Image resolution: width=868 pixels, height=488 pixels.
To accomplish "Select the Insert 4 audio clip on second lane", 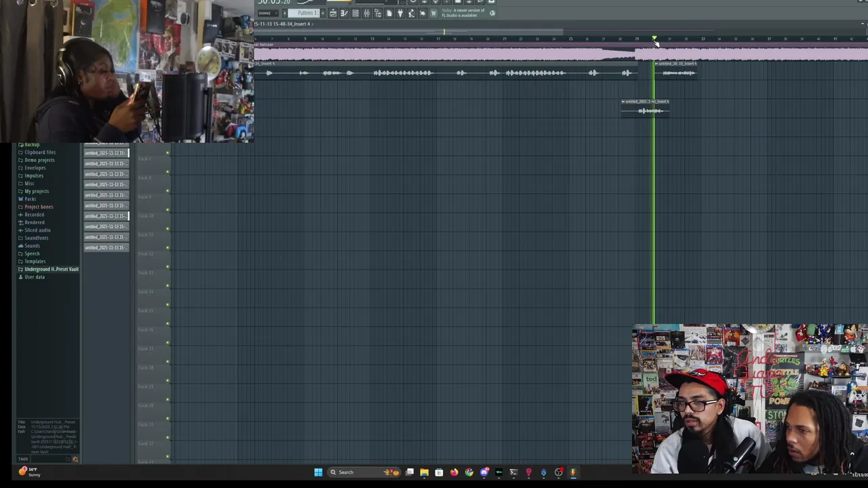I will [645, 108].
